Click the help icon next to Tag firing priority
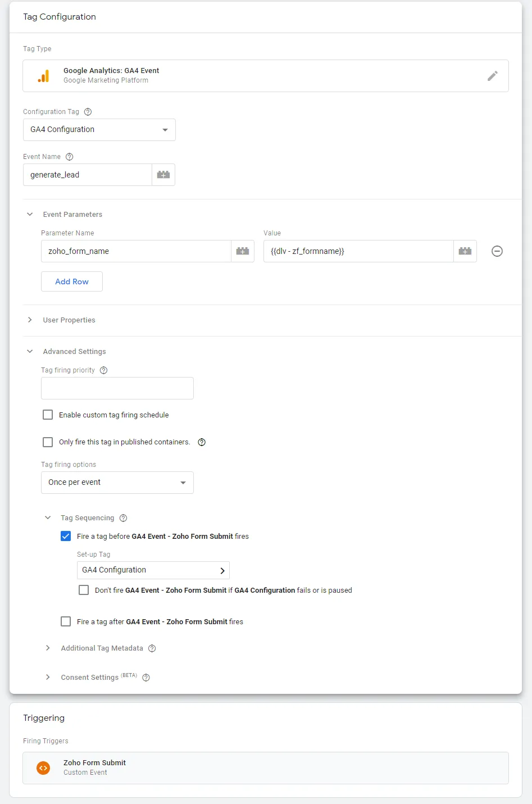532x804 pixels. pyautogui.click(x=103, y=370)
